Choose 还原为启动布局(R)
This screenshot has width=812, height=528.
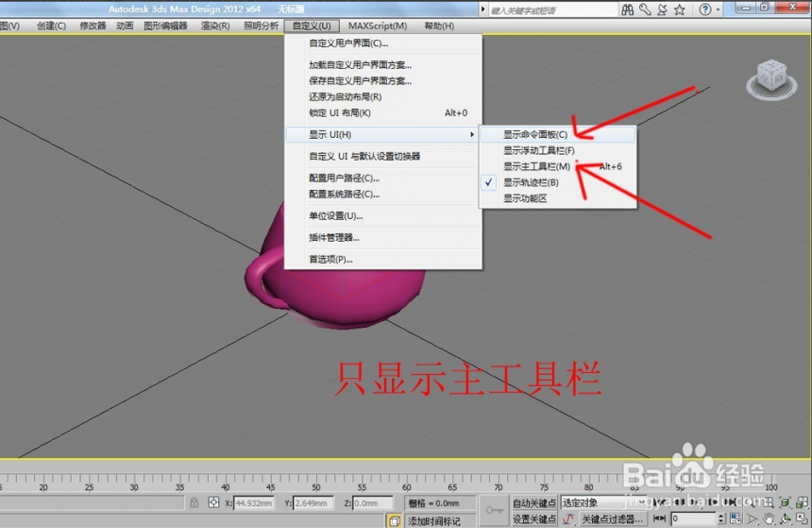[383, 97]
